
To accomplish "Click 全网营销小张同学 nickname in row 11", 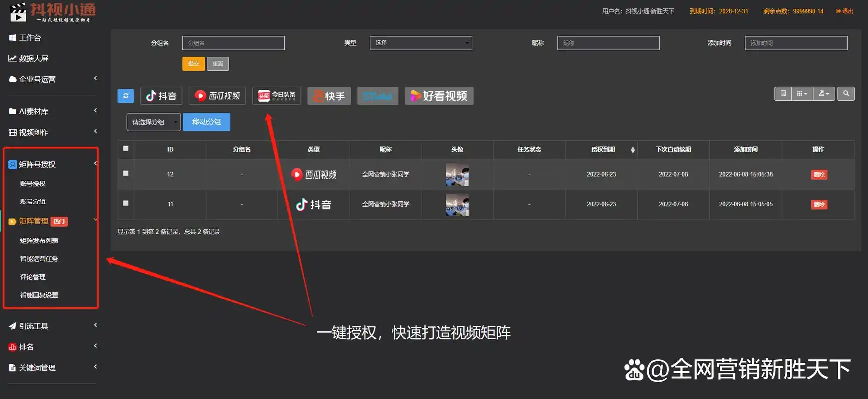I will [x=386, y=204].
